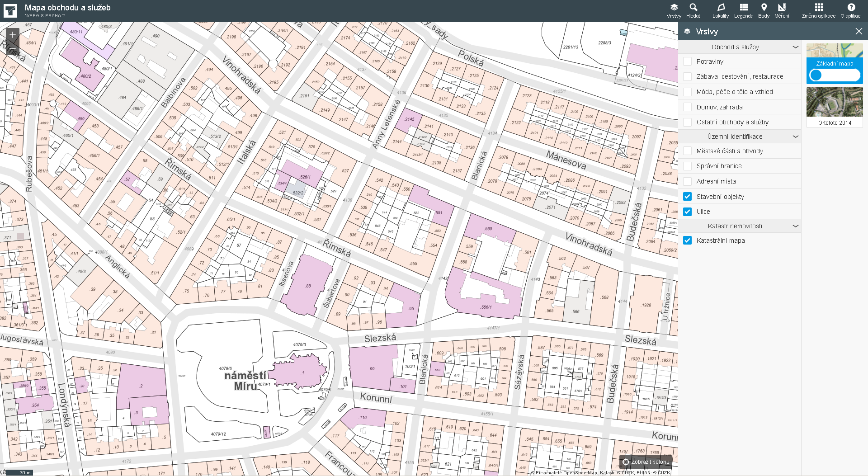Collapse the Územní identifikace group

pyautogui.click(x=795, y=137)
